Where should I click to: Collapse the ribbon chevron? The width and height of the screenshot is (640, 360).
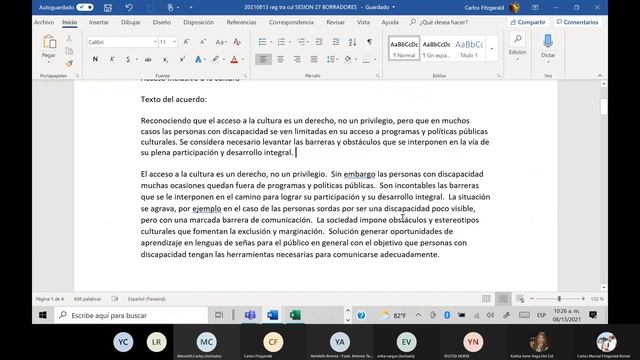pyautogui.click(x=600, y=76)
